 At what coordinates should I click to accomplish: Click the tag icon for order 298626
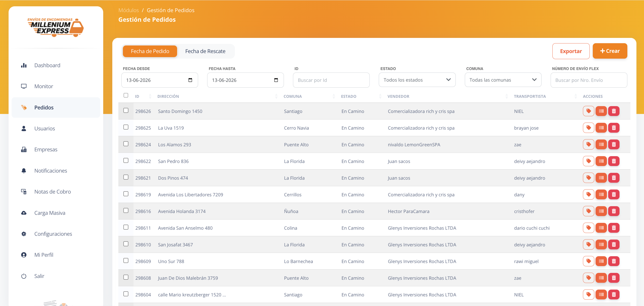point(588,111)
